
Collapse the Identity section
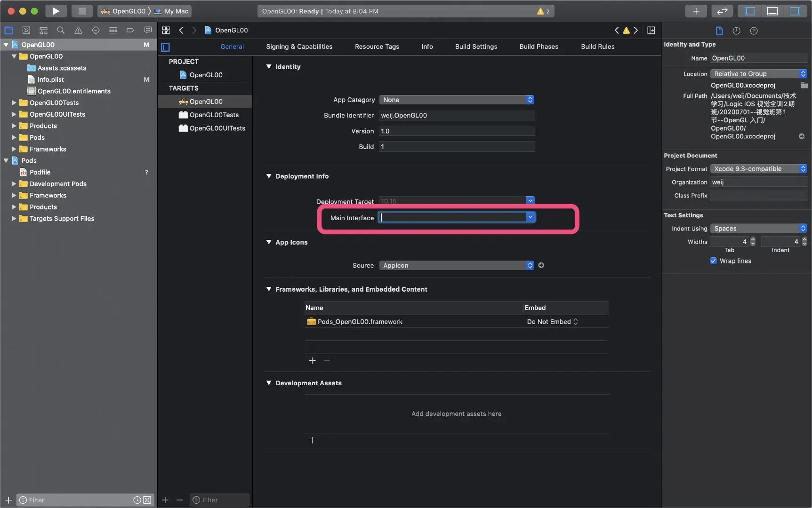pyautogui.click(x=269, y=67)
